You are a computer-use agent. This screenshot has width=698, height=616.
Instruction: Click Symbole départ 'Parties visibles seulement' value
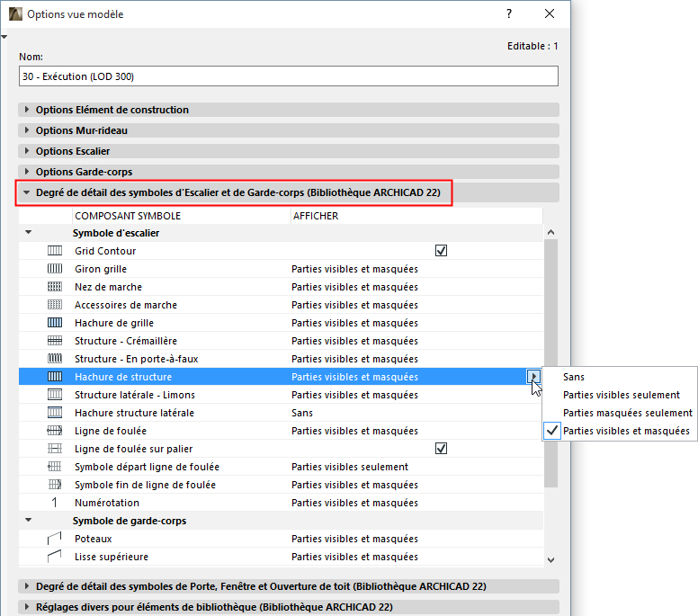350,467
